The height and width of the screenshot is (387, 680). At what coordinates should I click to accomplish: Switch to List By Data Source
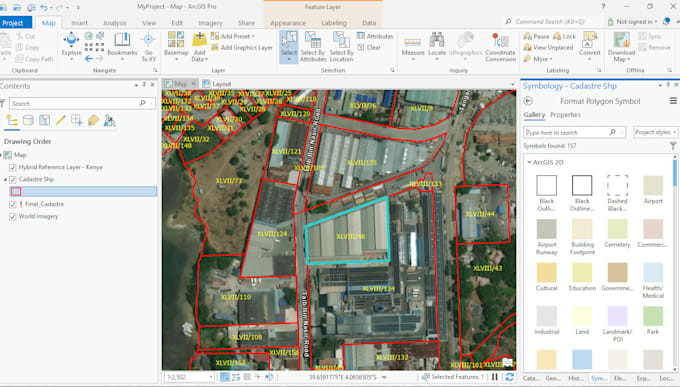28,121
